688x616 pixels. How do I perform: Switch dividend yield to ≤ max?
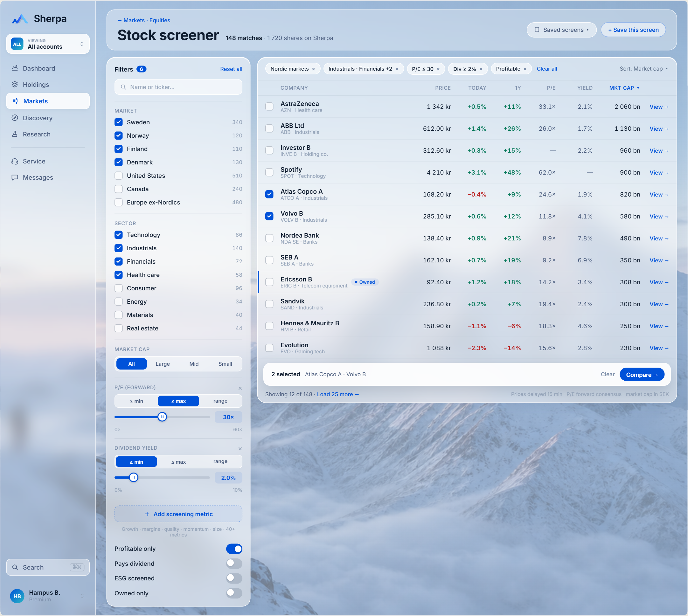pos(178,462)
